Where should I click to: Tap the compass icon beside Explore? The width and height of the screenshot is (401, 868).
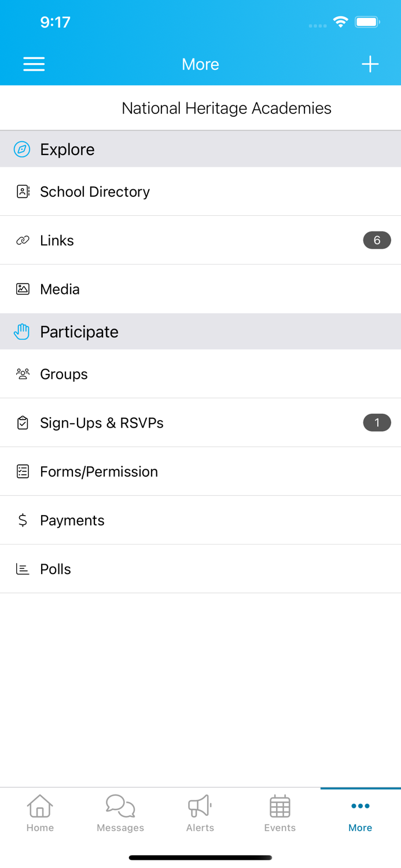(21, 149)
